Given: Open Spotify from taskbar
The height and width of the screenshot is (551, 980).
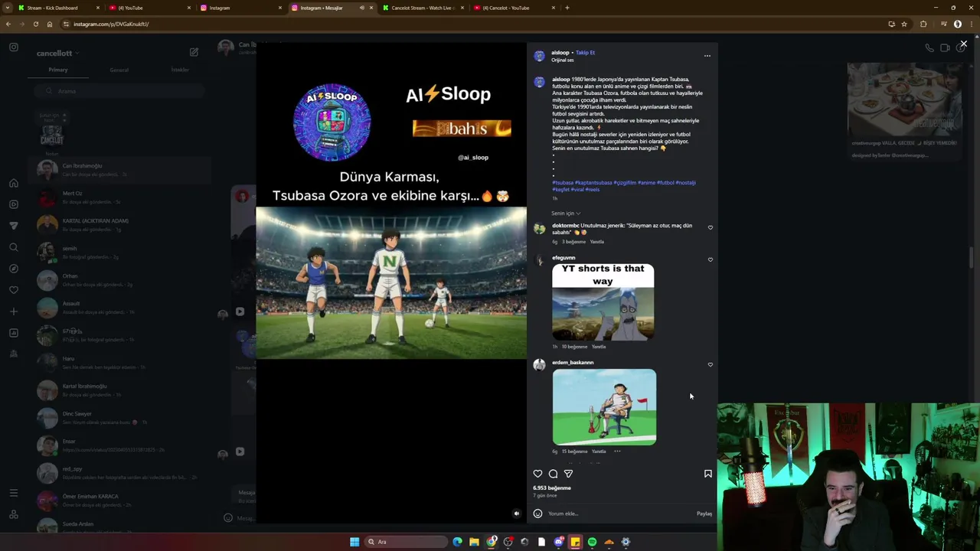Looking at the screenshot, I should pos(592,542).
